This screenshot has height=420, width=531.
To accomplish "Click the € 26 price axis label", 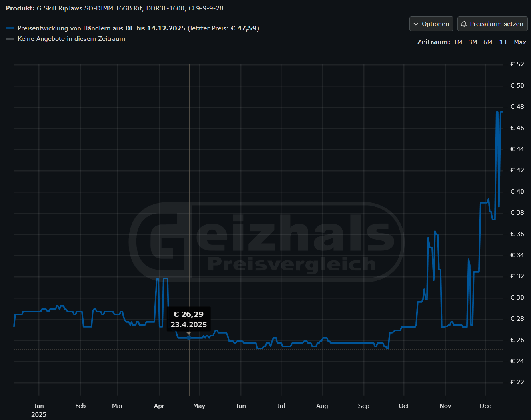I will point(517,340).
